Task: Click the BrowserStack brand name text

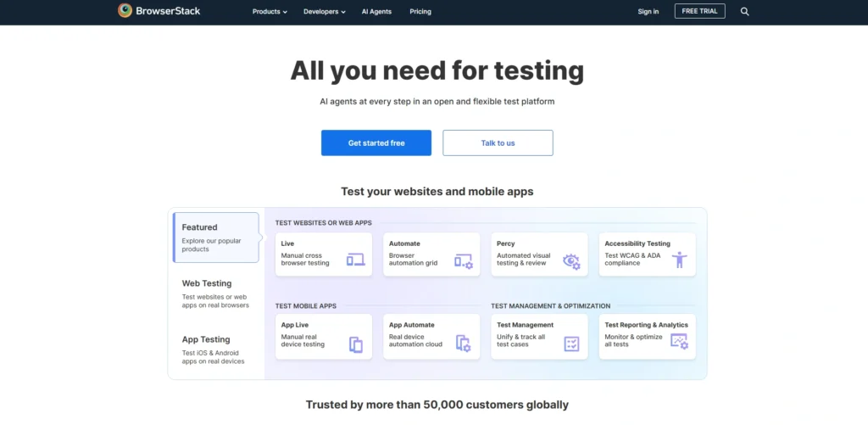Action: pos(169,10)
